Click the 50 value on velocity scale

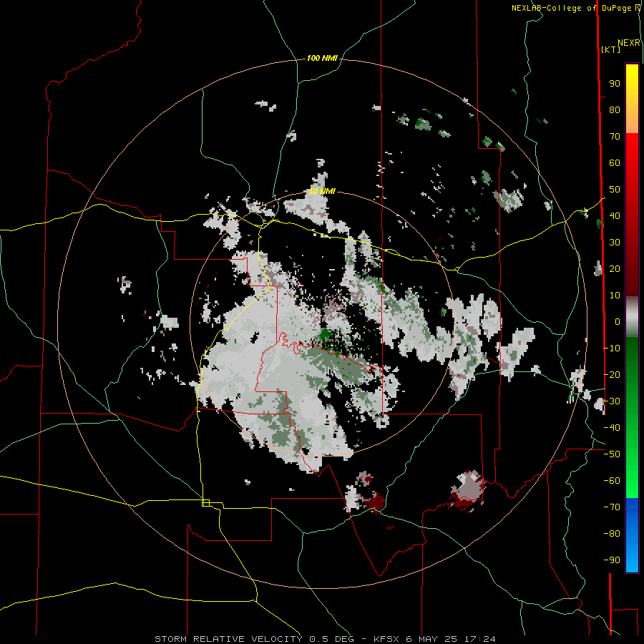coord(615,190)
